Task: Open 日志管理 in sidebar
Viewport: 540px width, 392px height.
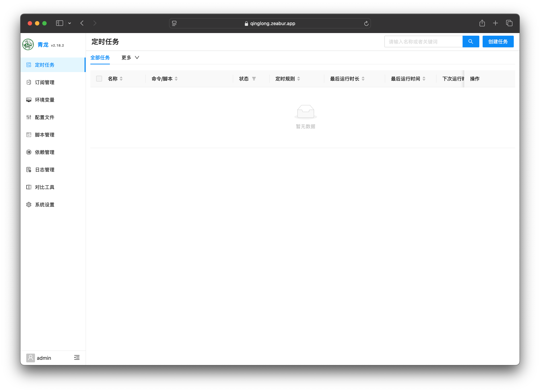Action: (x=44, y=170)
